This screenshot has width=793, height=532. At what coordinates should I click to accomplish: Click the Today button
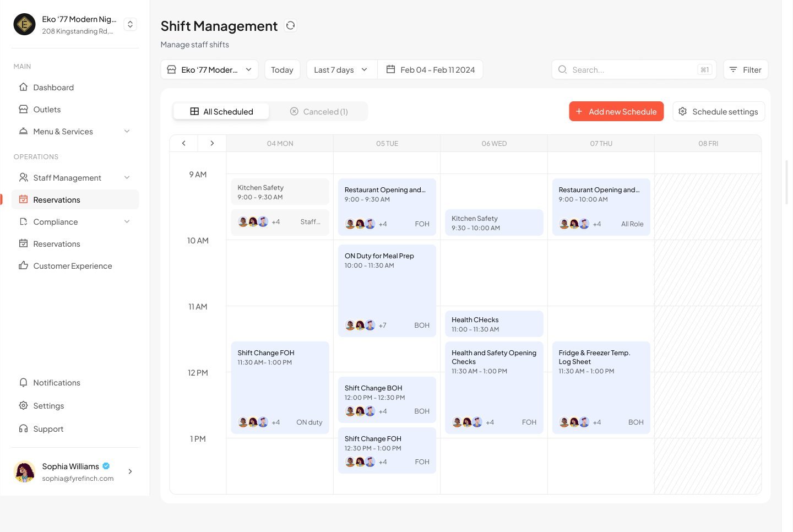282,69
